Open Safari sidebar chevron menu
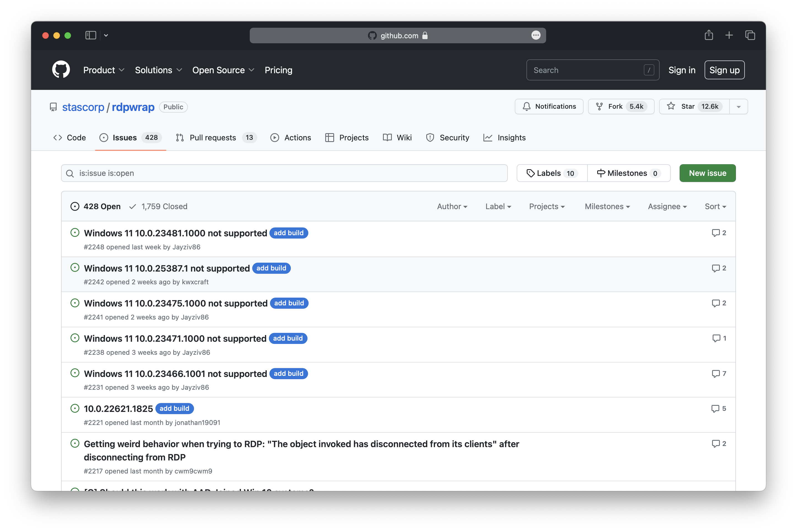Image resolution: width=797 pixels, height=532 pixels. point(106,35)
